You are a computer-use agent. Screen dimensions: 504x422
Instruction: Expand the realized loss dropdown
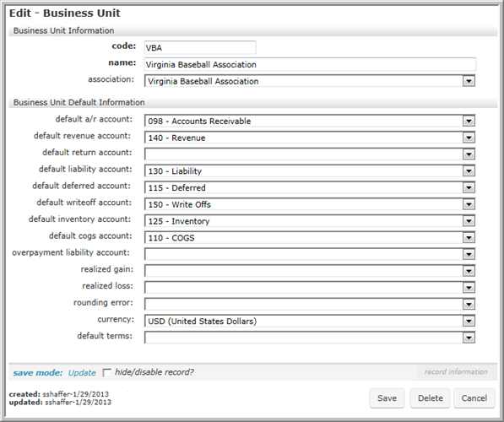point(469,288)
